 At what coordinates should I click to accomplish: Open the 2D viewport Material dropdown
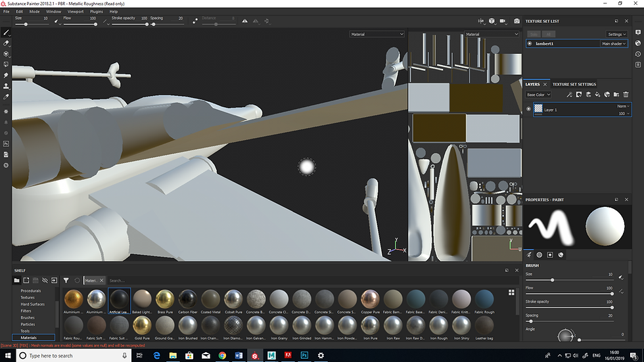point(492,34)
